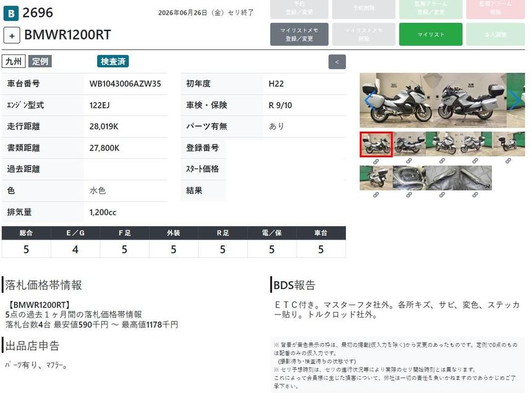Click the 出品店申告 heading

click(32, 346)
